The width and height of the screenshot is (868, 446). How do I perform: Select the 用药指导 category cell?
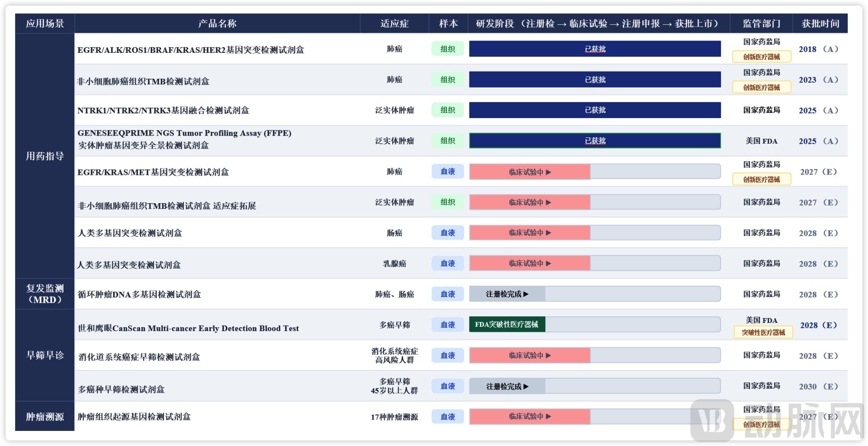click(x=45, y=156)
